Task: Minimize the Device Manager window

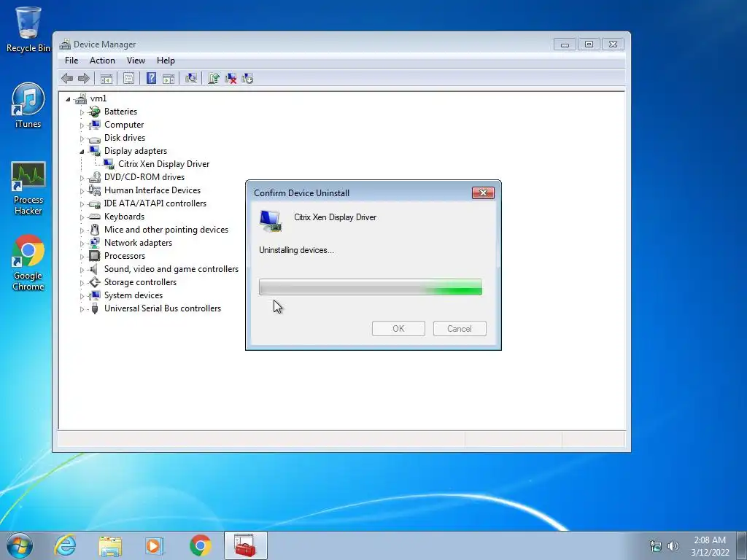Action: click(x=565, y=44)
